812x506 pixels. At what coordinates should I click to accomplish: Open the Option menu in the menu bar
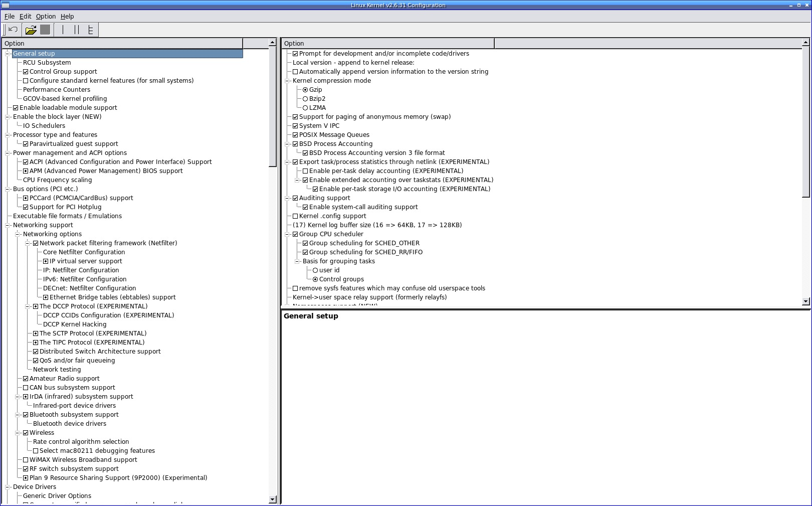click(46, 17)
